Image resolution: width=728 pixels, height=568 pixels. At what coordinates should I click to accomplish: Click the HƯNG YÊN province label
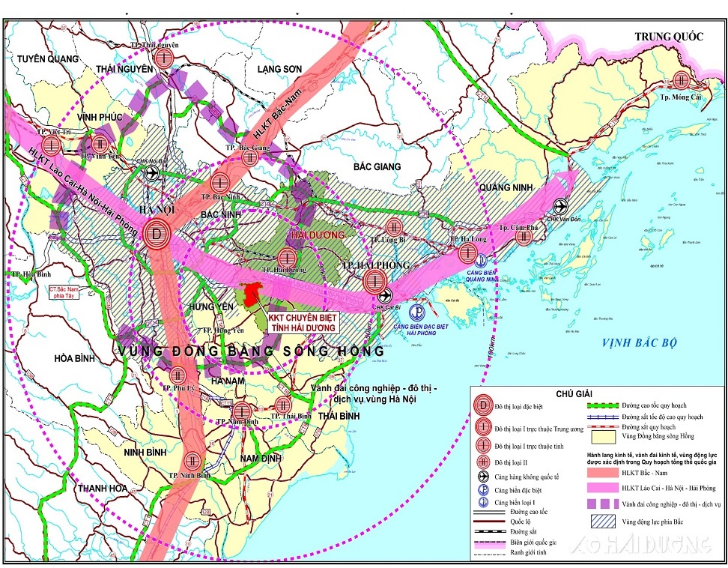(x=210, y=307)
